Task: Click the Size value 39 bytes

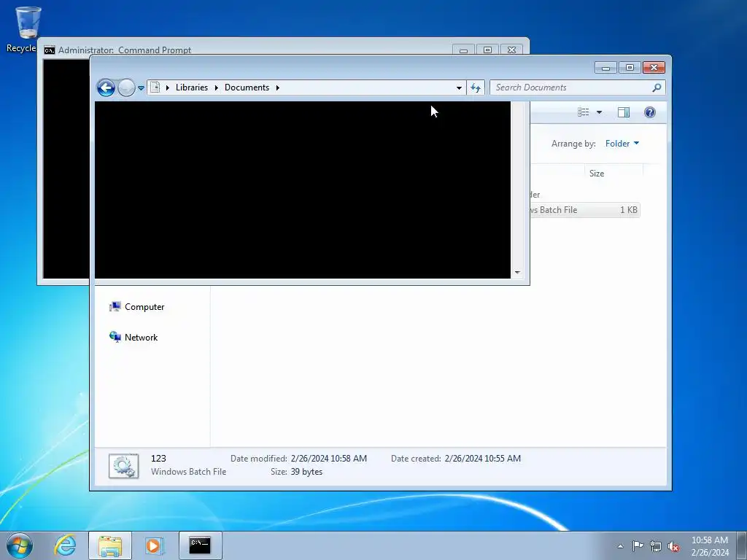Action: [306, 472]
